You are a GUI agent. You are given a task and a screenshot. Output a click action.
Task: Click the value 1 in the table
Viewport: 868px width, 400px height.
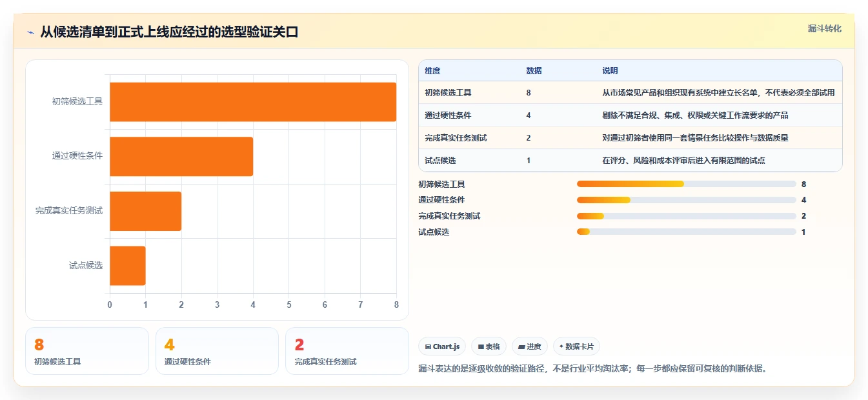(x=529, y=161)
